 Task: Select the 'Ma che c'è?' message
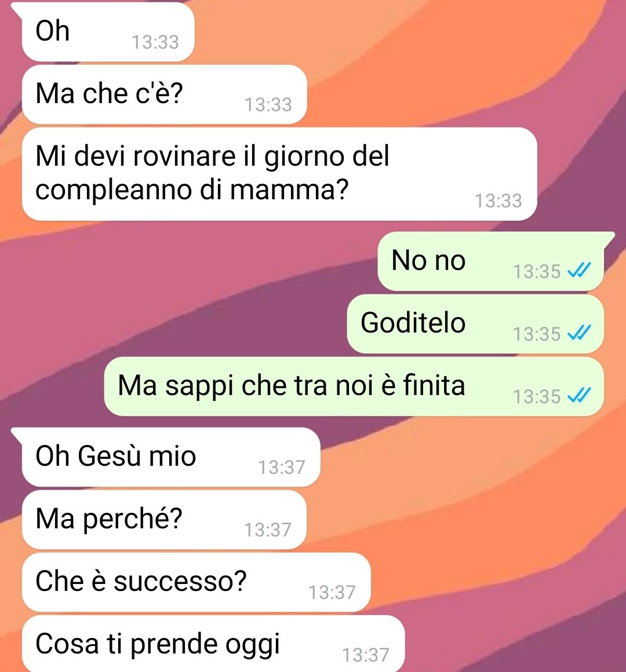164,94
